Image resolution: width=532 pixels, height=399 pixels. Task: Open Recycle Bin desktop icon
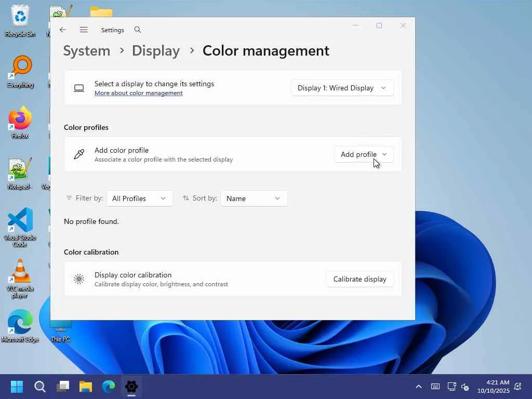[x=20, y=20]
